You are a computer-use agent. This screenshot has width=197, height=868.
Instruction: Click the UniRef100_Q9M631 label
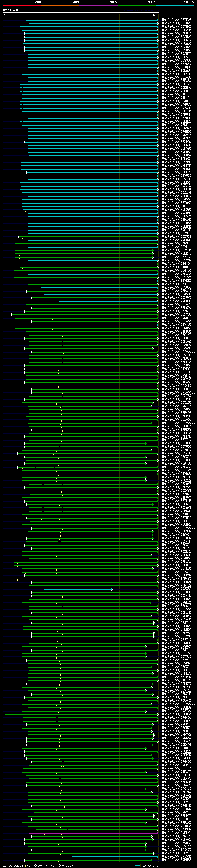176,145
